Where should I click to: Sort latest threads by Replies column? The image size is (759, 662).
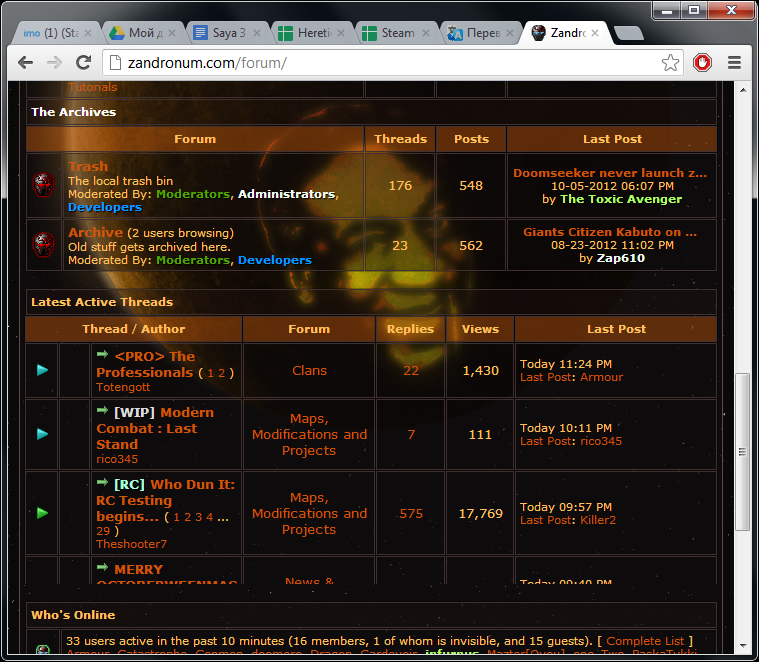411,328
